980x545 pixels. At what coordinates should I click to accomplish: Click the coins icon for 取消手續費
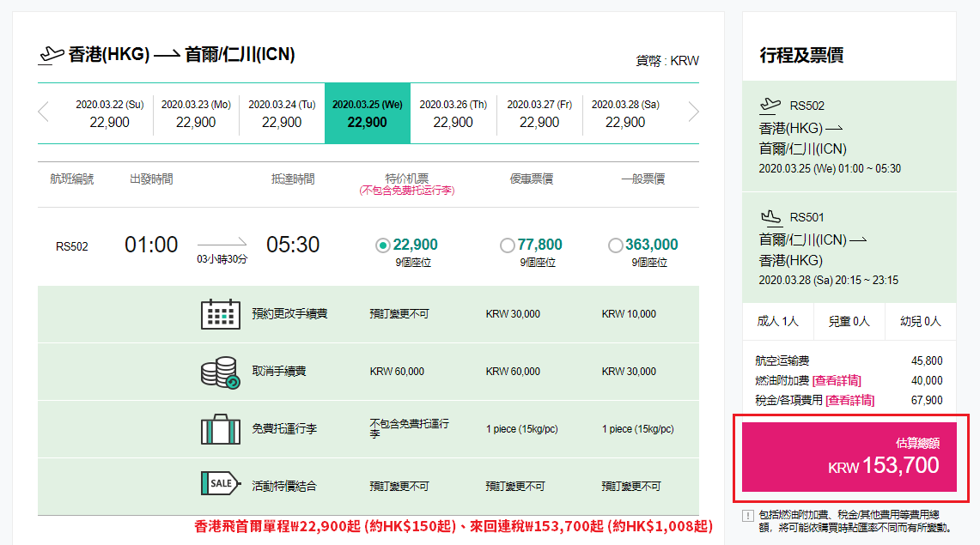[220, 372]
